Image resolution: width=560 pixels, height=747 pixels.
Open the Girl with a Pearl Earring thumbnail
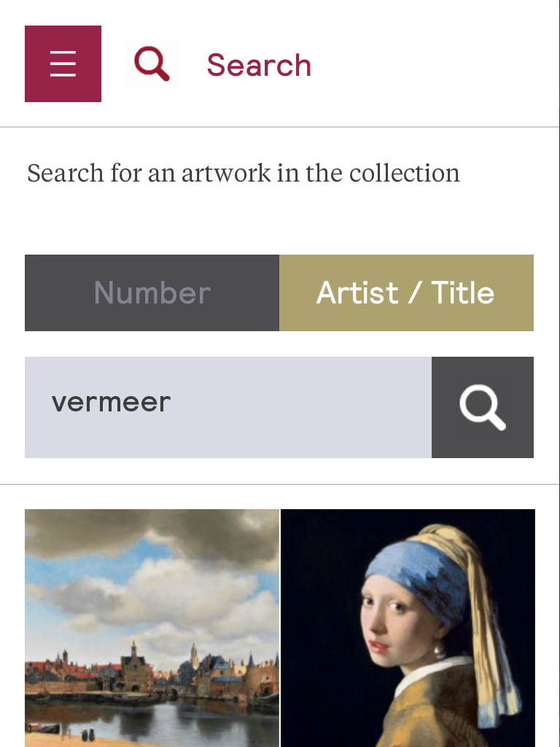tap(408, 627)
